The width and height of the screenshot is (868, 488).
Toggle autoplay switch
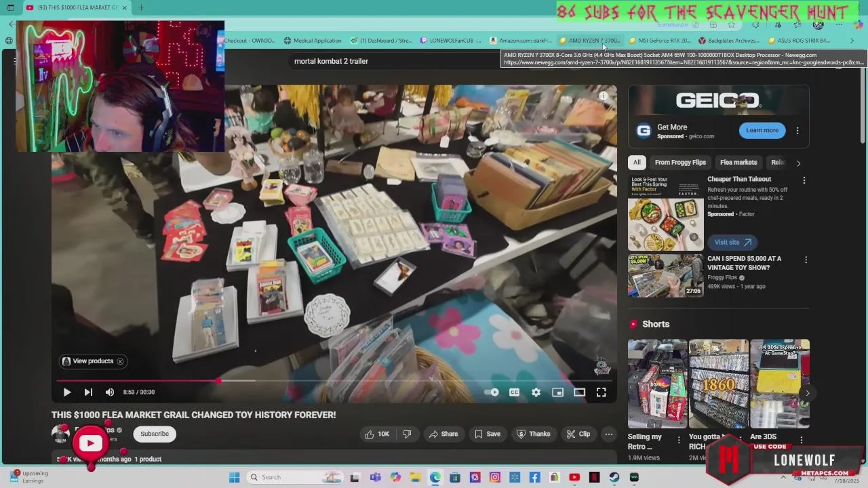tap(492, 392)
